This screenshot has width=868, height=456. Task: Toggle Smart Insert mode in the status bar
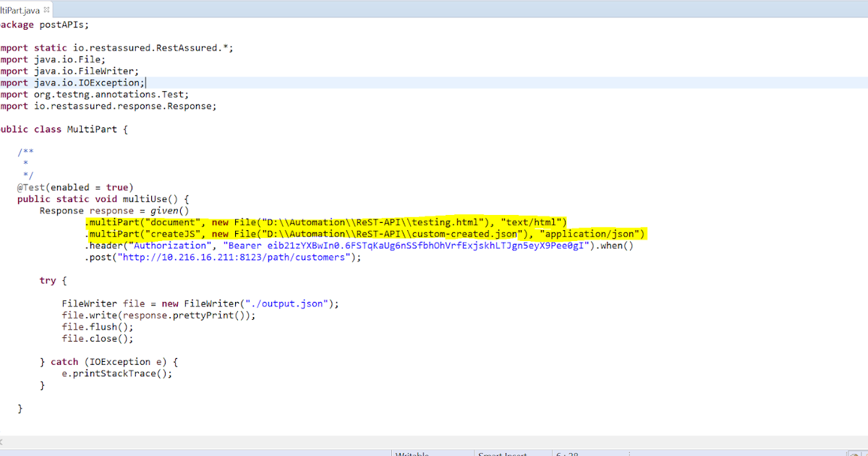click(x=502, y=454)
